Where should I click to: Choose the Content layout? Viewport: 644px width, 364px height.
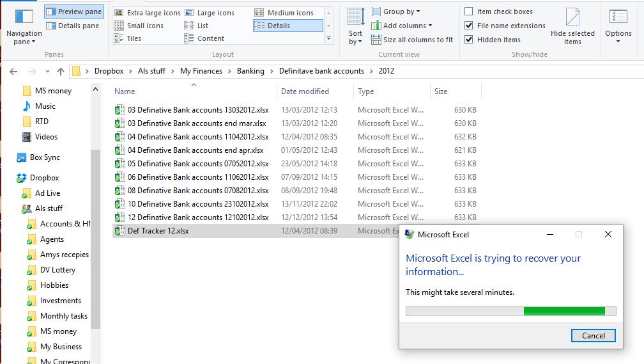pyautogui.click(x=204, y=38)
